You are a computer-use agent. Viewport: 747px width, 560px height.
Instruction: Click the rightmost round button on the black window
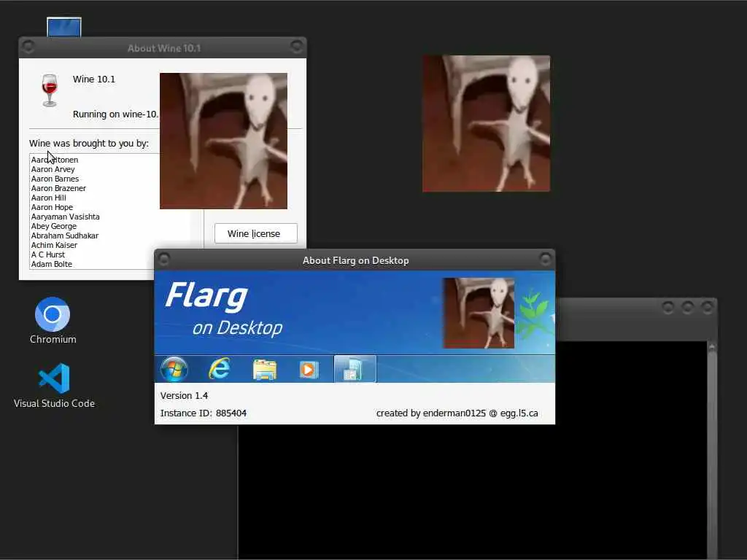[x=707, y=308]
